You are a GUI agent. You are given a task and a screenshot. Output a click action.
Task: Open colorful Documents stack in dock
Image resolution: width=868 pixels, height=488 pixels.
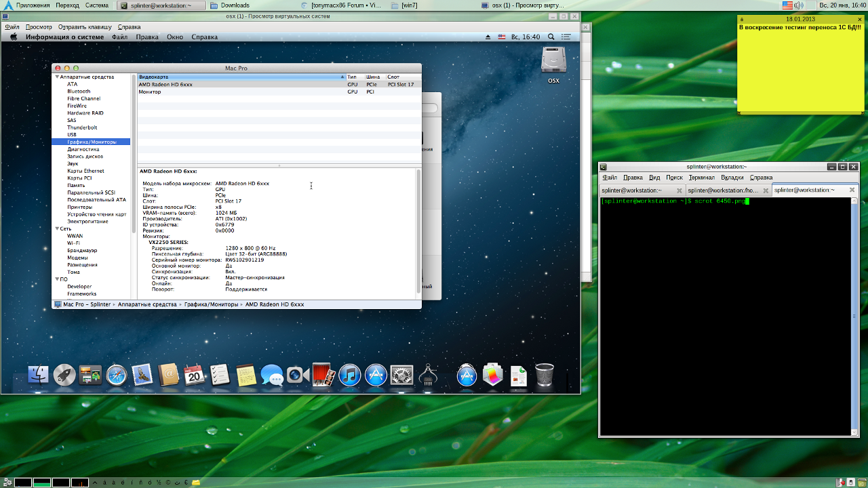coord(493,375)
